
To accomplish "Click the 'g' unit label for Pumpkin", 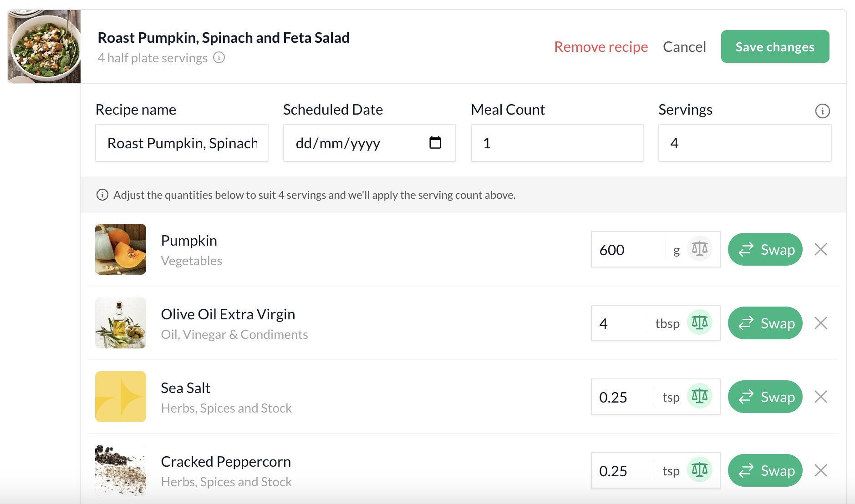I will pyautogui.click(x=677, y=251).
